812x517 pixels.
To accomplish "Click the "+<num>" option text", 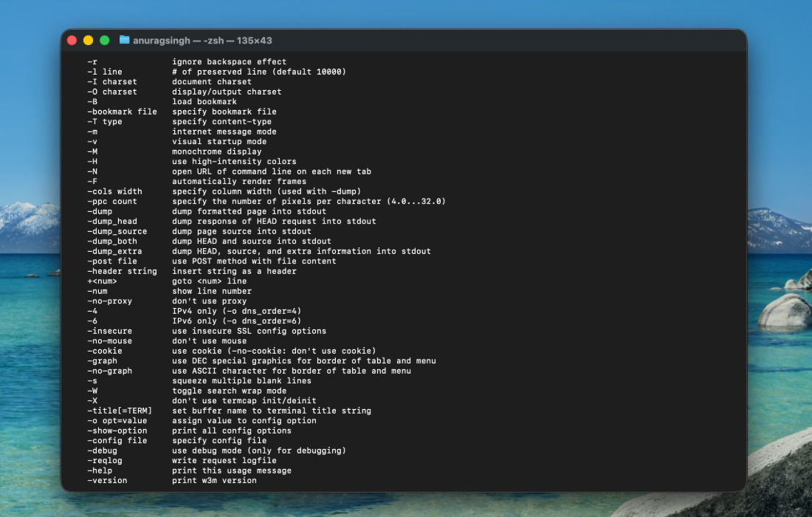I will click(x=102, y=281).
